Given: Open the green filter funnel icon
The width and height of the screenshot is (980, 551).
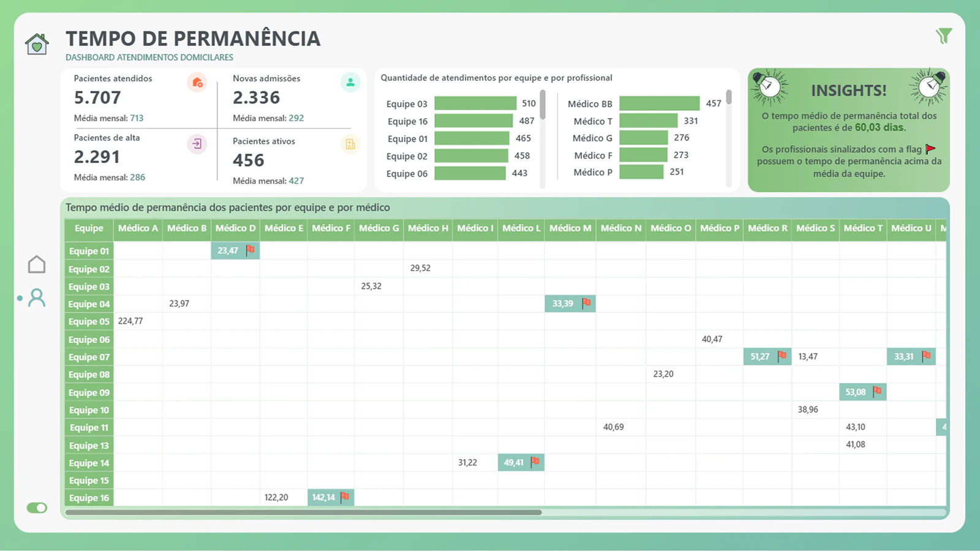Looking at the screenshot, I should click(944, 36).
